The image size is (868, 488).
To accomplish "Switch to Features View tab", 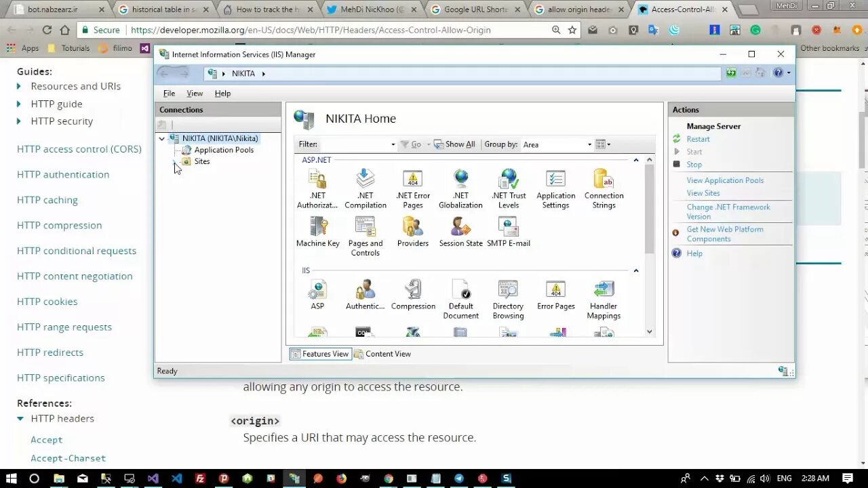I will tap(320, 354).
